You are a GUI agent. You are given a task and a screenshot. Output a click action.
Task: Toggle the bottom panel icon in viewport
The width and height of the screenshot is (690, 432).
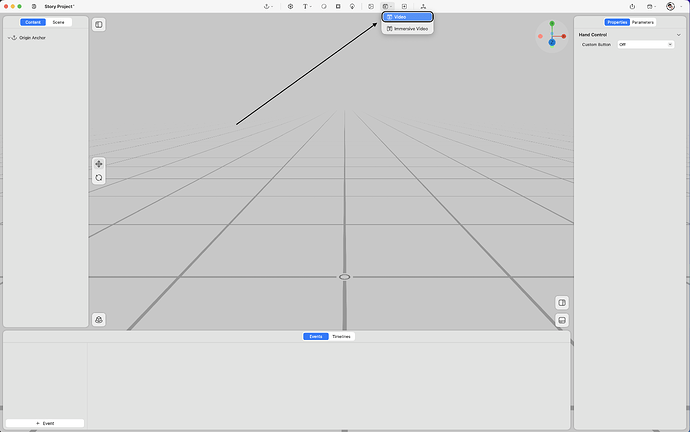tap(562, 320)
